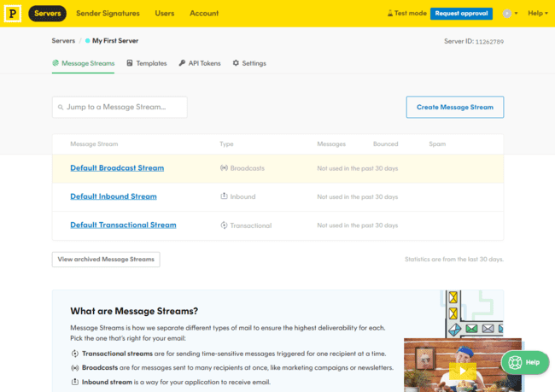The width and height of the screenshot is (555, 392).
Task: Open the Account page
Action: point(204,14)
